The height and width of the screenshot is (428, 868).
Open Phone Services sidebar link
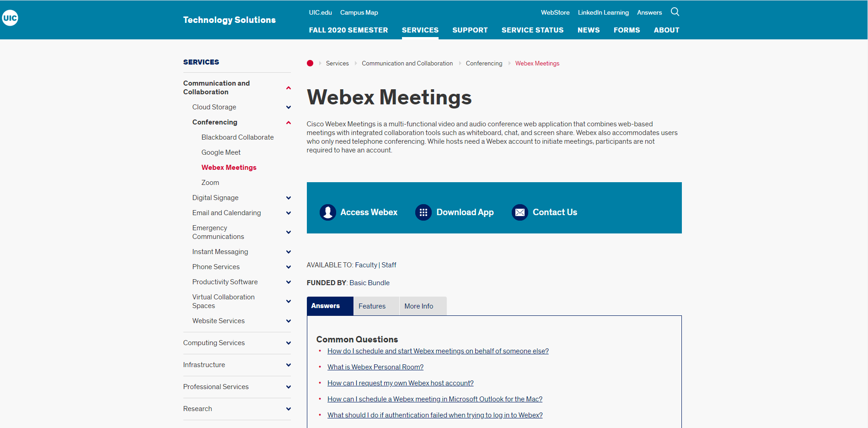point(216,267)
